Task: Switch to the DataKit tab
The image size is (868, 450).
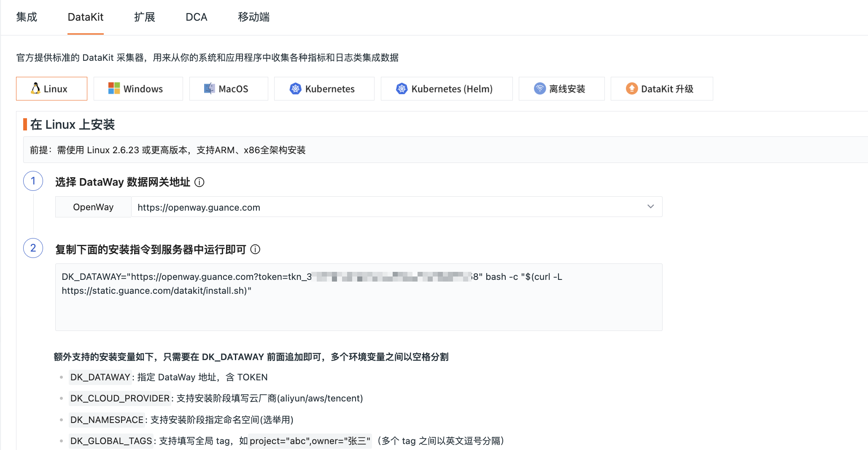Action: click(86, 17)
